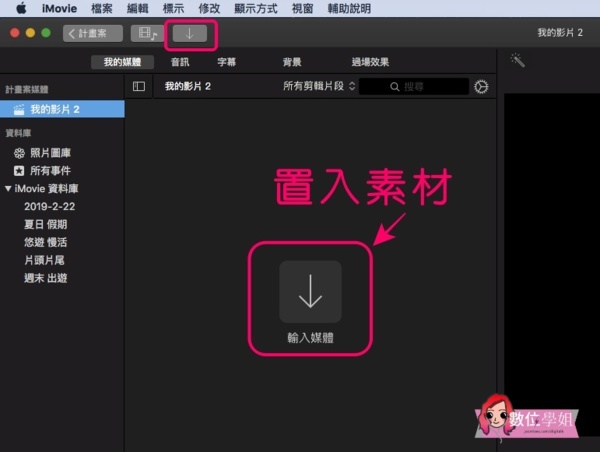Open the browser settings gear
This screenshot has height=452, width=600.
point(481,87)
